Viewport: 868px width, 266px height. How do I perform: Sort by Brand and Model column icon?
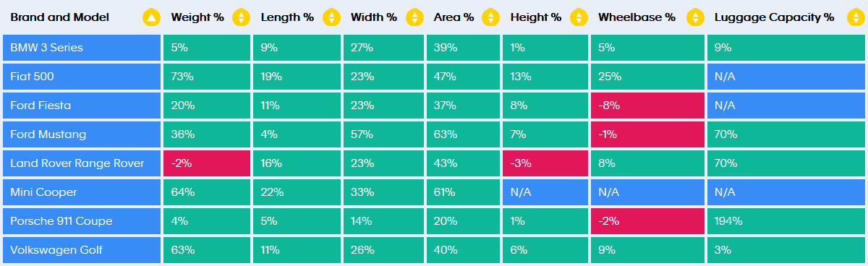(x=151, y=17)
